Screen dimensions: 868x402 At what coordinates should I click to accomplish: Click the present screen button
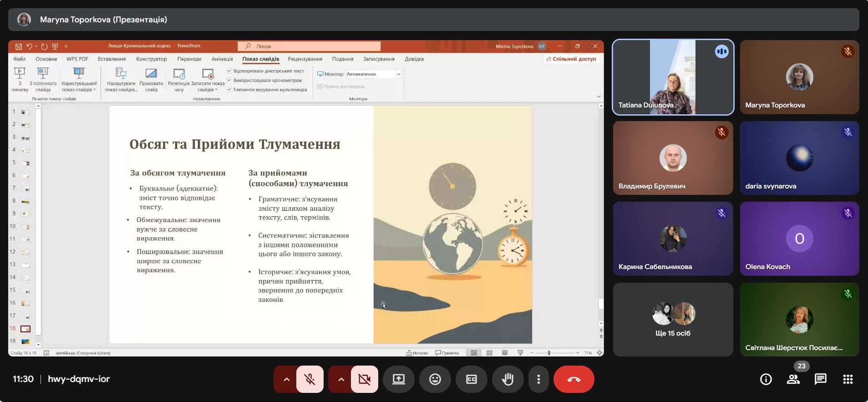[399, 379]
